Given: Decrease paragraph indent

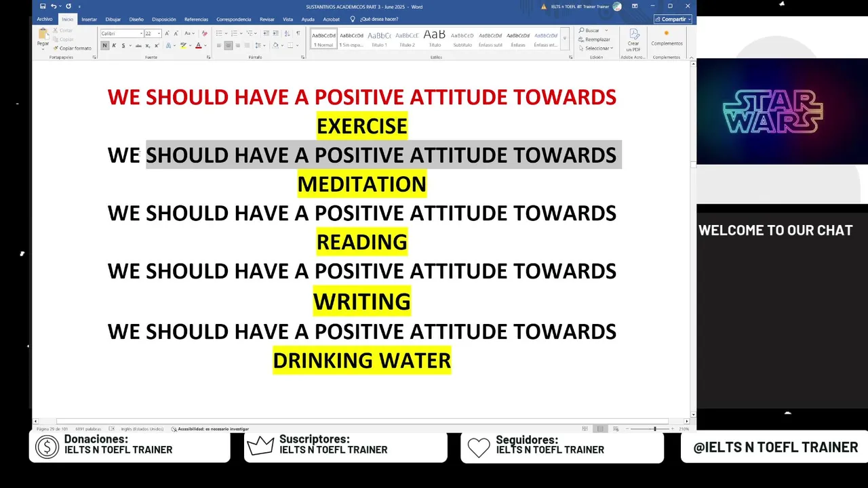Looking at the screenshot, I should 266,33.
